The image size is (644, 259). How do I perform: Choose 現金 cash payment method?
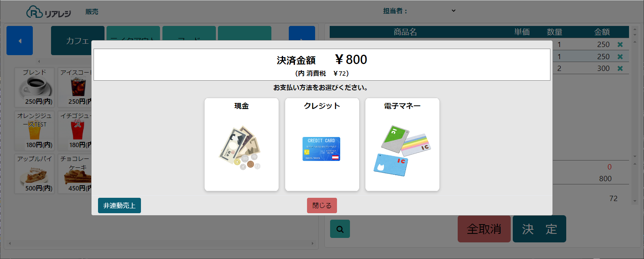click(241, 144)
